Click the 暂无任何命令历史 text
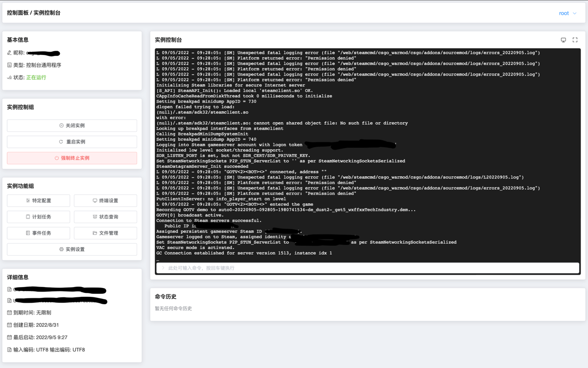Viewport: 588px width, 368px height. [x=173, y=309]
